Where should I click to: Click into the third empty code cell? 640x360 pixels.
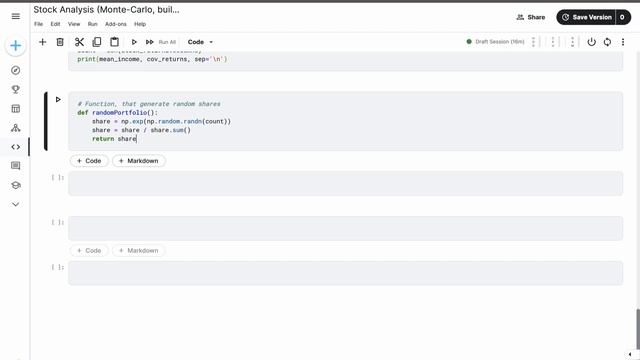pos(345,273)
